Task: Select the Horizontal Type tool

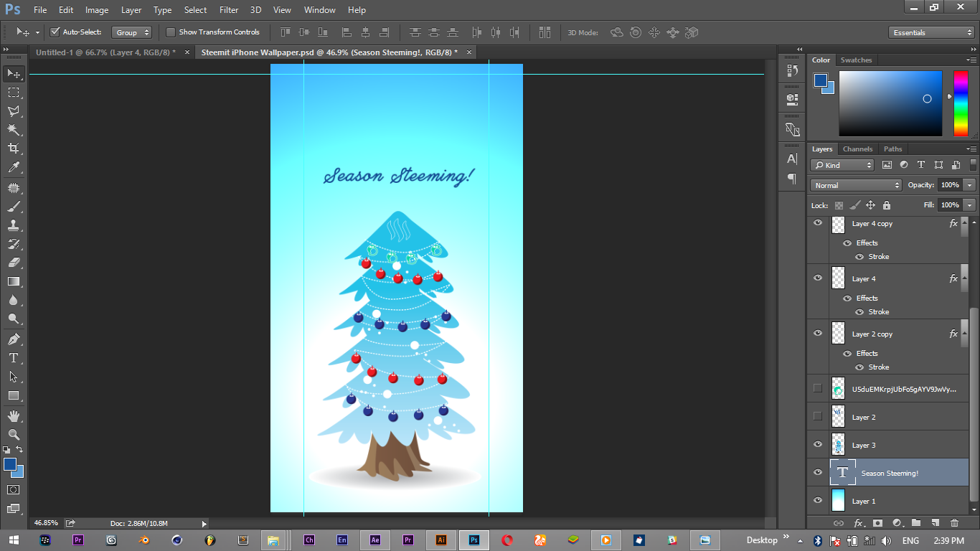Action: click(14, 358)
